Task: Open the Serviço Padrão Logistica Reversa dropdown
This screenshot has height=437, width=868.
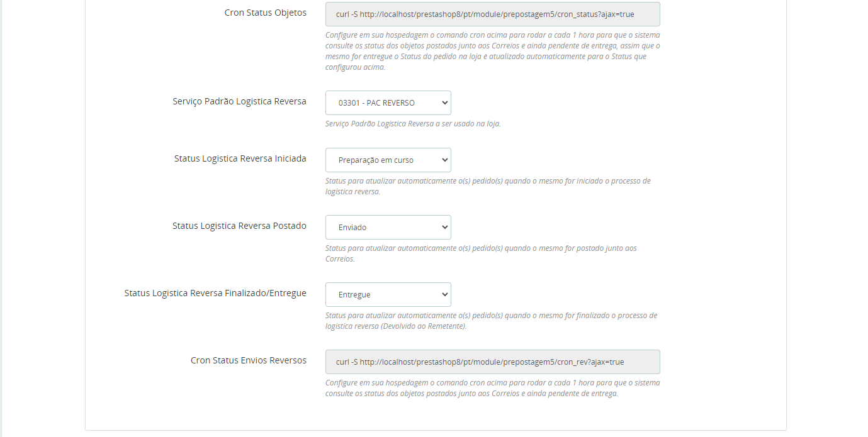Action: click(x=388, y=103)
